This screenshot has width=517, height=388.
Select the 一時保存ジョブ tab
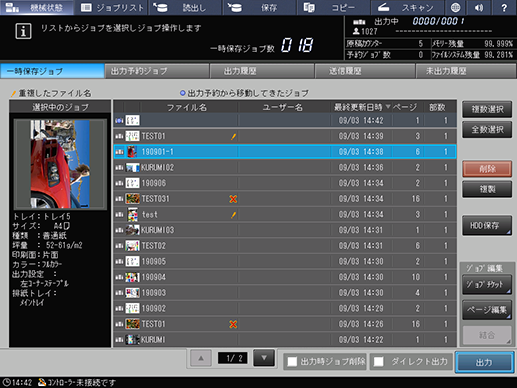tap(52, 71)
